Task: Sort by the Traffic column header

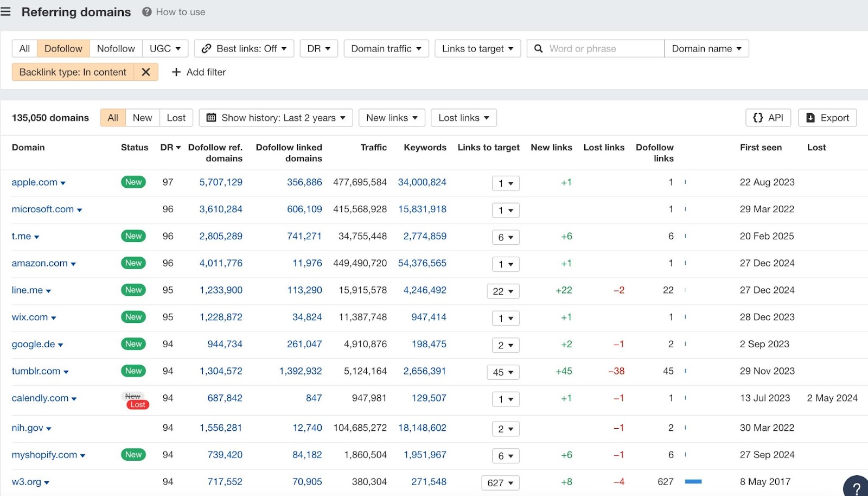Action: click(x=374, y=148)
